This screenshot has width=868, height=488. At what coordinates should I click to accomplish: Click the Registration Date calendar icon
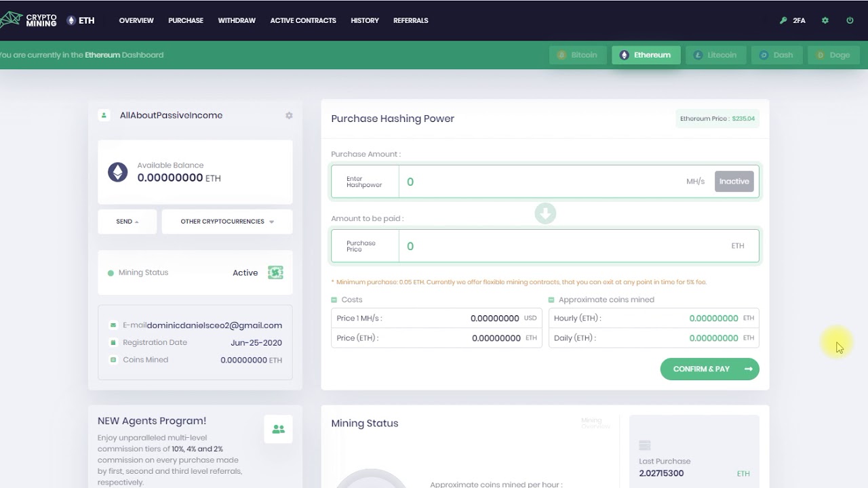click(x=113, y=342)
